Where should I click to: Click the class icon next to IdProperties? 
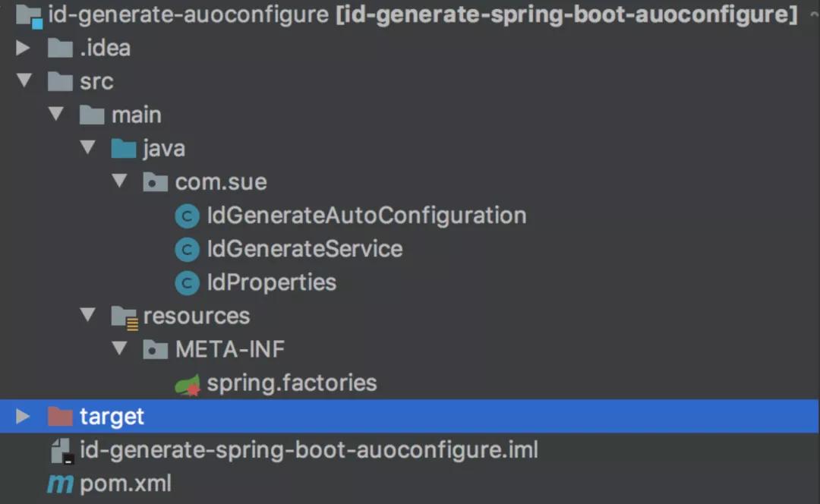pos(187,282)
